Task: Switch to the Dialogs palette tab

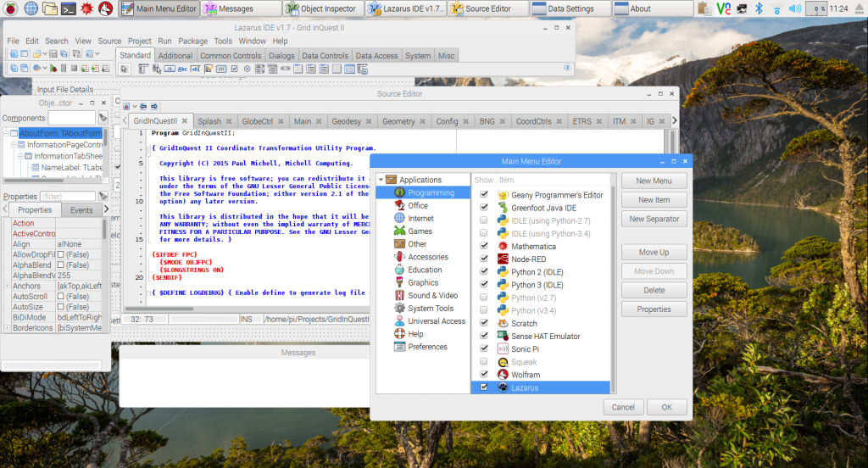Action: (x=281, y=55)
